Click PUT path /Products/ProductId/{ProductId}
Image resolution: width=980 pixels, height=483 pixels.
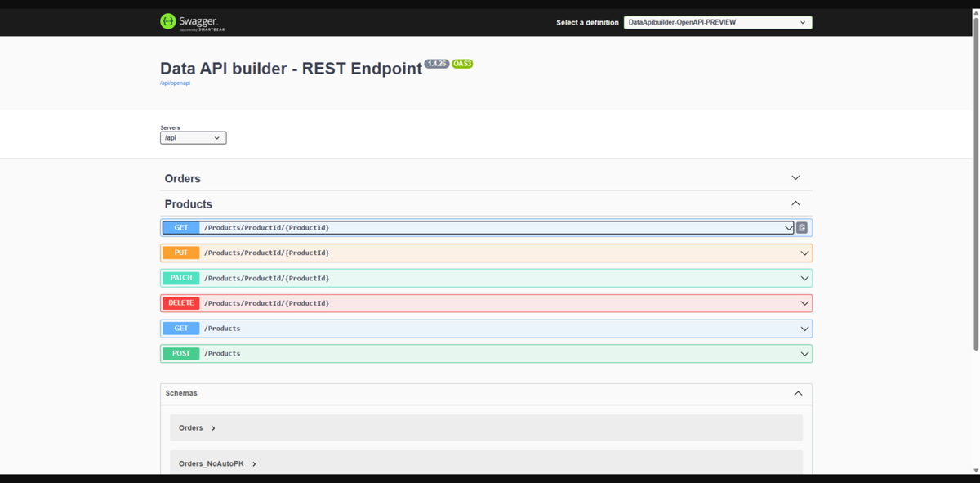pos(266,253)
